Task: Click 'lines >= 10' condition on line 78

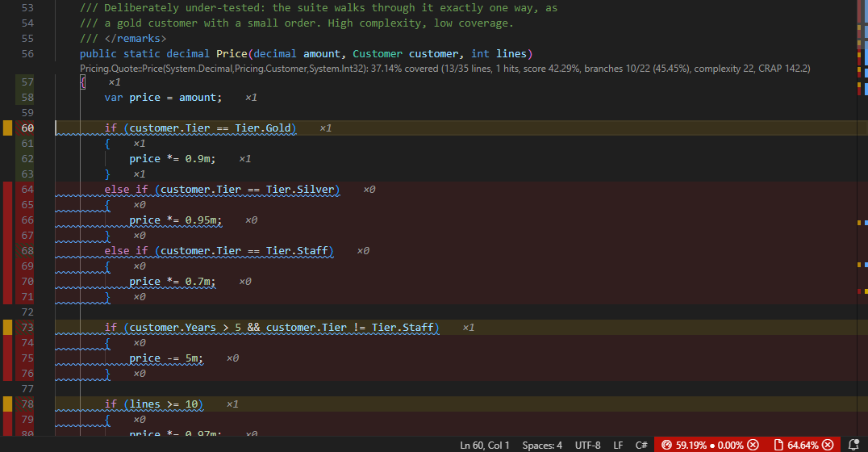Action: tap(163, 404)
